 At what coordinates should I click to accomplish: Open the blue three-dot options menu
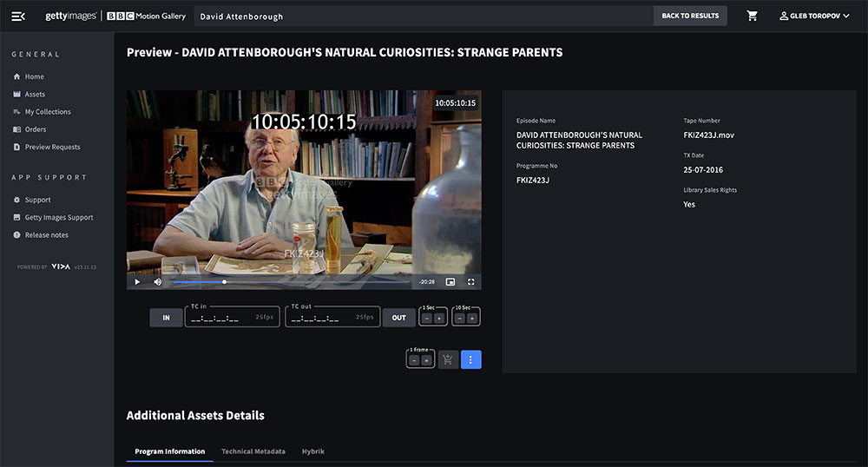point(470,359)
